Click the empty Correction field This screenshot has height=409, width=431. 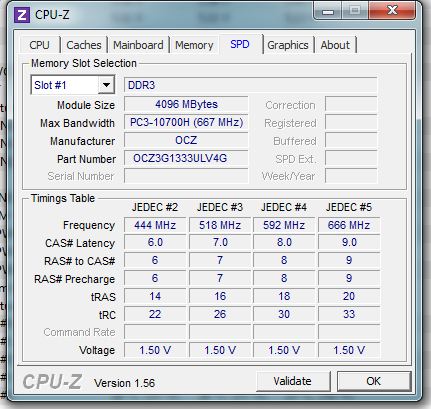(x=351, y=104)
